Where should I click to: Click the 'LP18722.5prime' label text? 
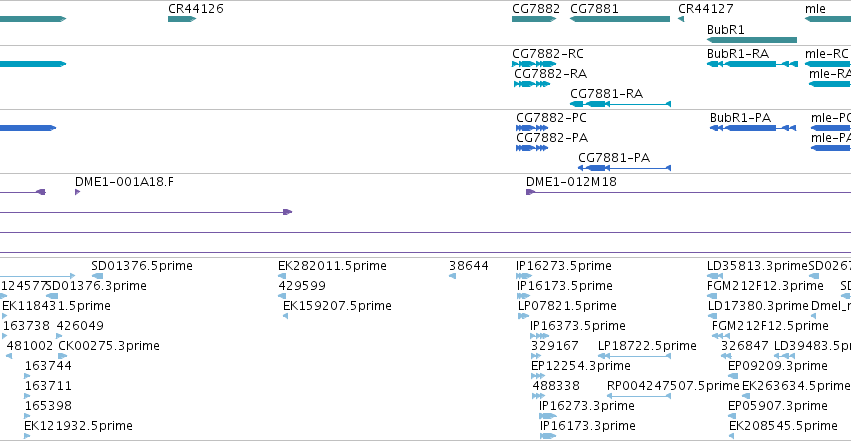click(647, 346)
